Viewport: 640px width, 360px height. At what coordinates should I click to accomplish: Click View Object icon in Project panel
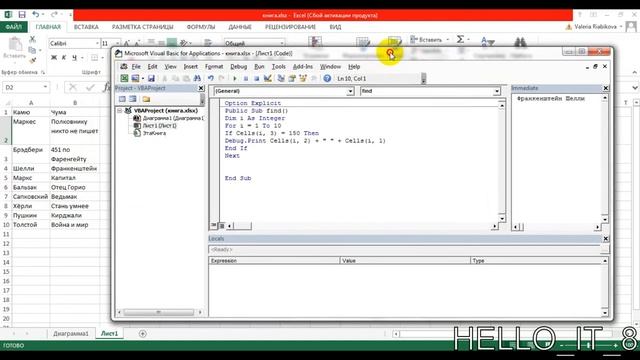coord(133,99)
